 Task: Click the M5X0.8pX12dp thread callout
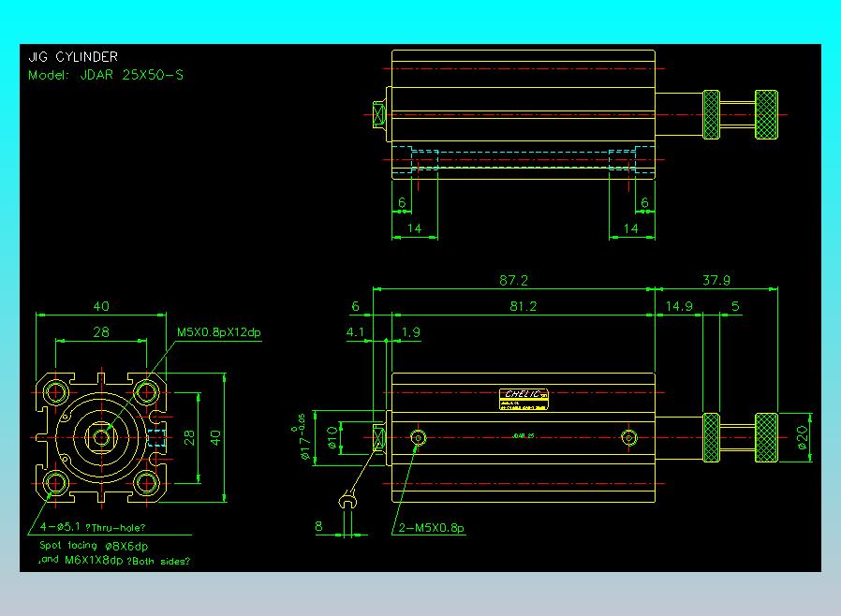coord(219,332)
